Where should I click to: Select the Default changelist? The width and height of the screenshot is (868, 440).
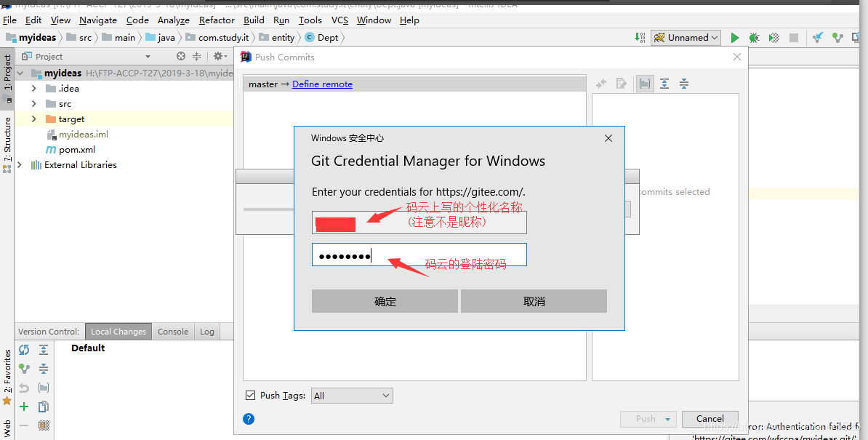tap(88, 348)
